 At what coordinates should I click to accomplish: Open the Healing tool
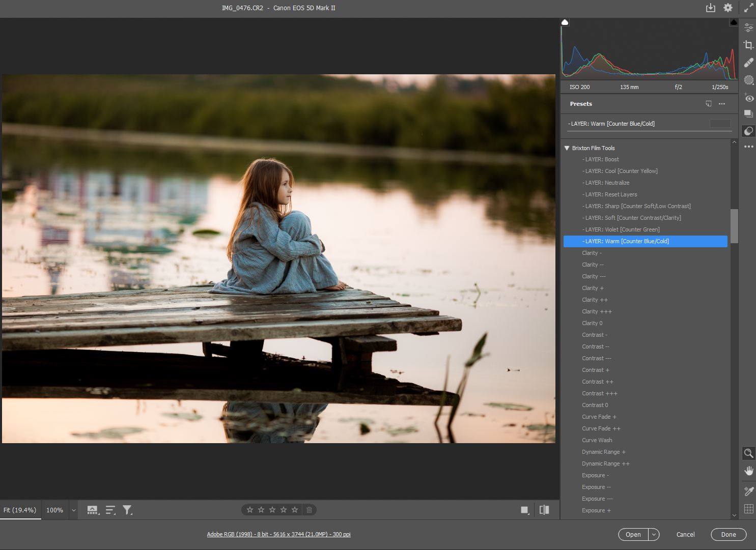pyautogui.click(x=748, y=63)
